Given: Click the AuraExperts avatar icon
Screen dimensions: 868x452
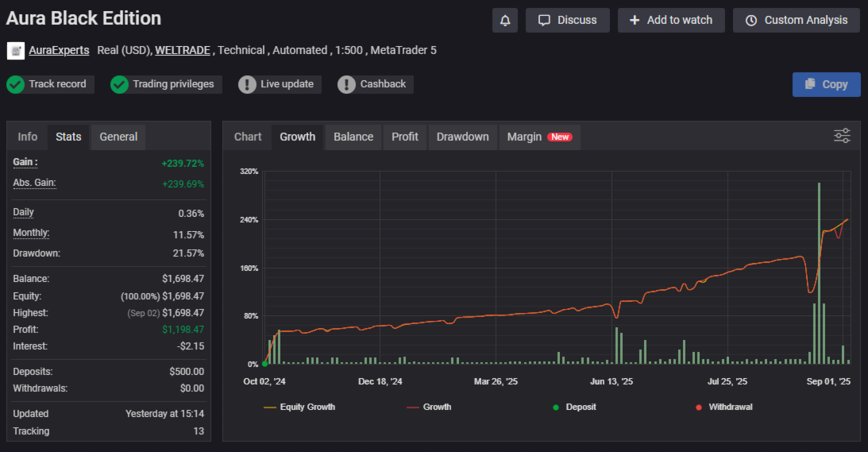Looking at the screenshot, I should coord(16,51).
